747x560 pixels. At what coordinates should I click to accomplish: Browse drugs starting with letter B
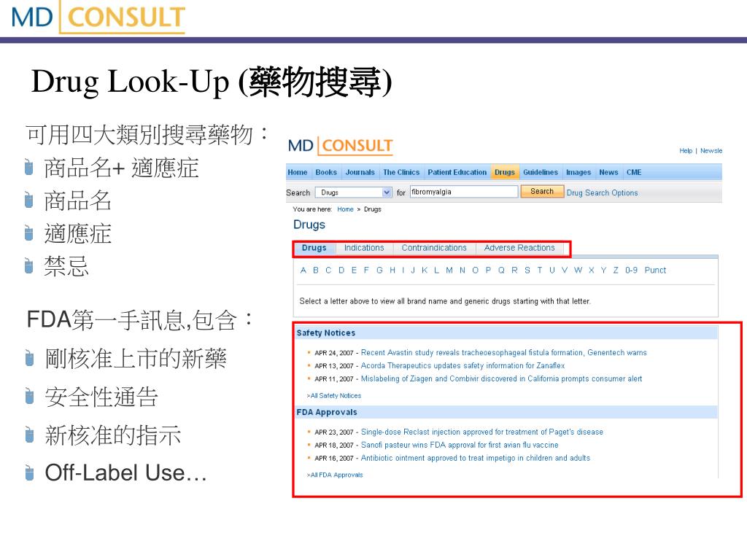point(316,271)
